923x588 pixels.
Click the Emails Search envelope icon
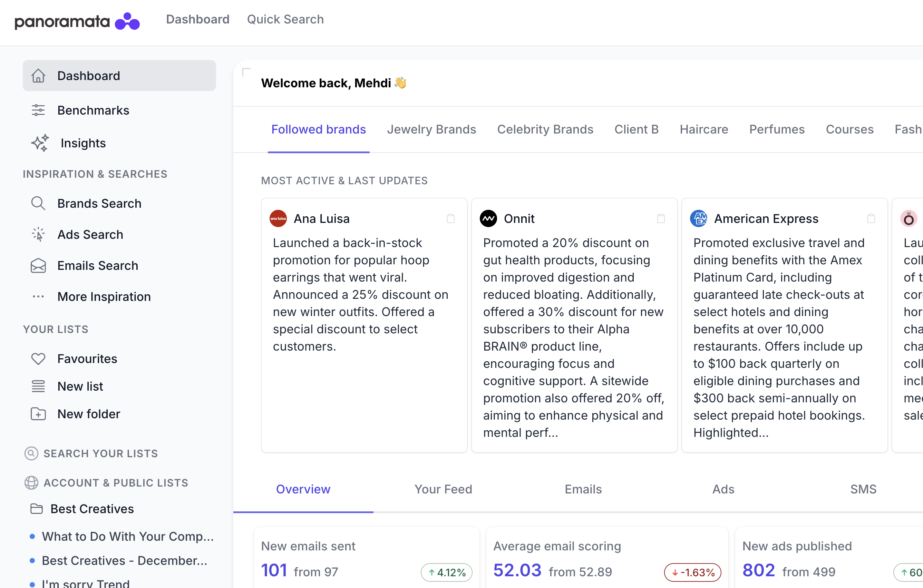click(x=38, y=266)
